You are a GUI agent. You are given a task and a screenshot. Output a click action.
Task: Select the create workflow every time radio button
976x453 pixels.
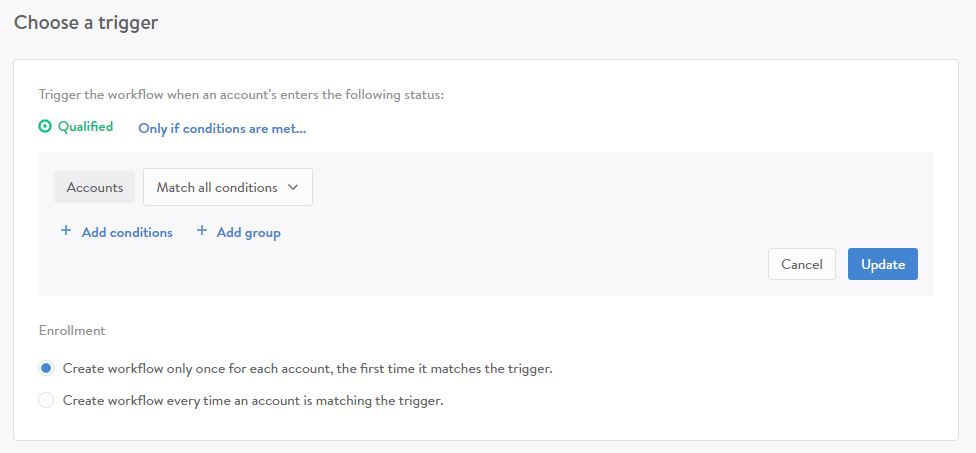coord(46,401)
